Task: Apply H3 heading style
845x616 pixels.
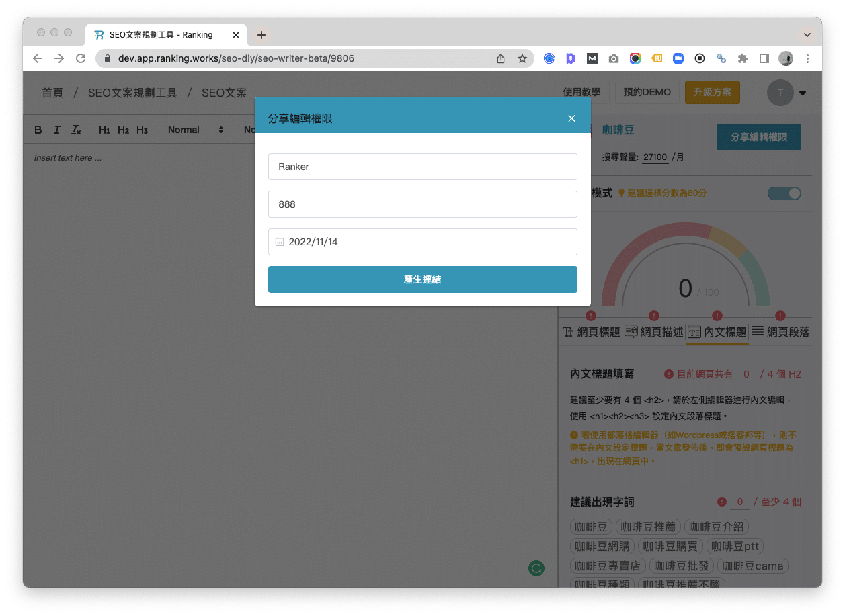Action: 142,130
